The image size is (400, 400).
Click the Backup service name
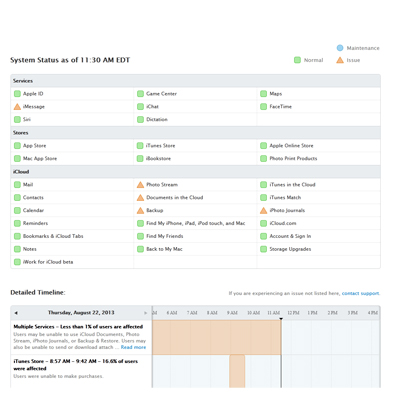tap(155, 210)
